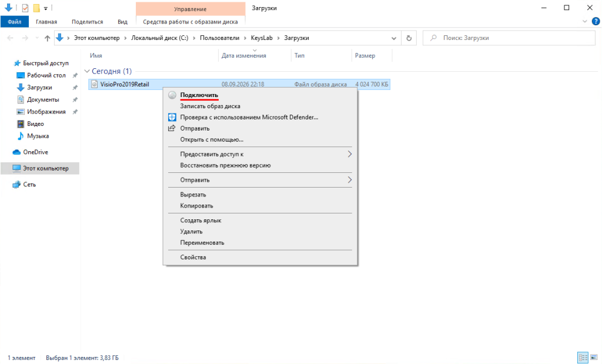
Task: Choose Вырезать from context menu
Action: pos(260,195)
